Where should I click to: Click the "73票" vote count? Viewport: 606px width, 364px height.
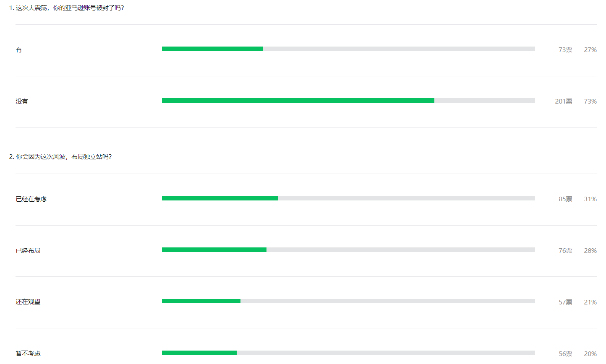565,50
